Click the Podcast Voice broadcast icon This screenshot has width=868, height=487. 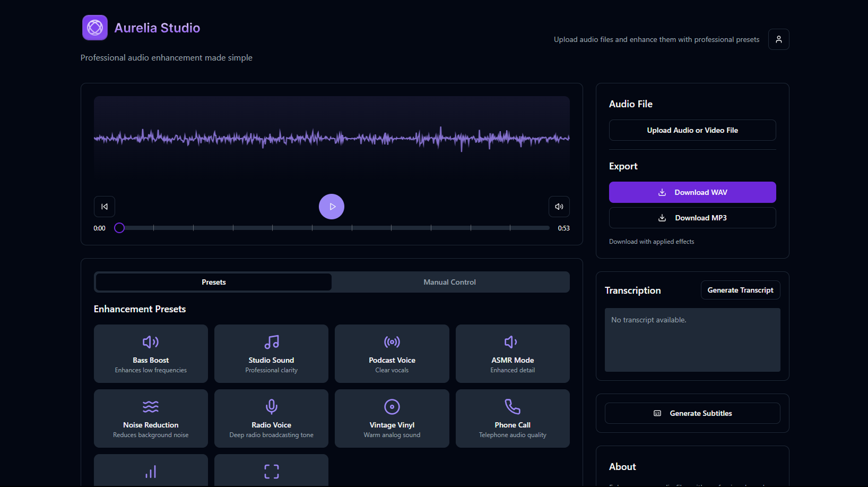392,342
